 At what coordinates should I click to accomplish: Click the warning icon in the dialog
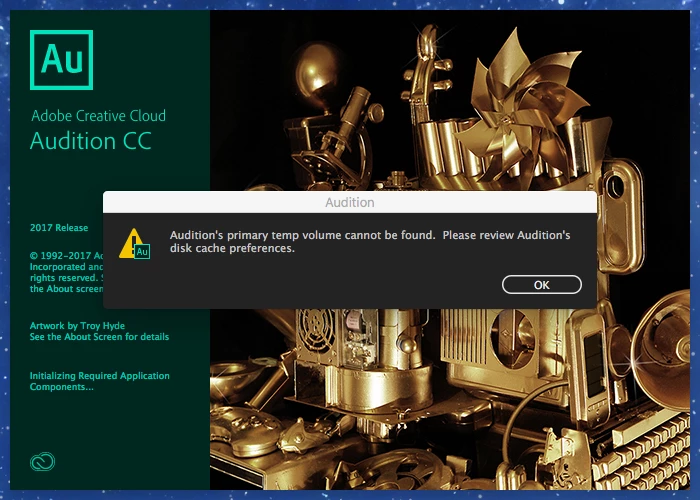coord(134,244)
